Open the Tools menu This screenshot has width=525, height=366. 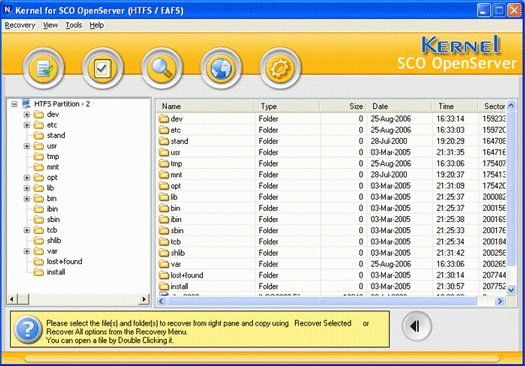coord(74,25)
